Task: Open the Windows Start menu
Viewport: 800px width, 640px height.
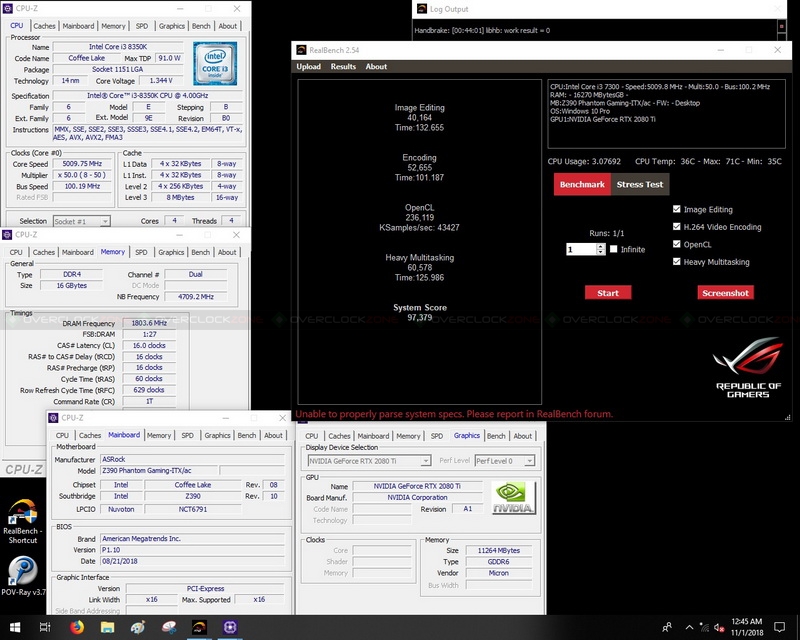Action: 15,627
